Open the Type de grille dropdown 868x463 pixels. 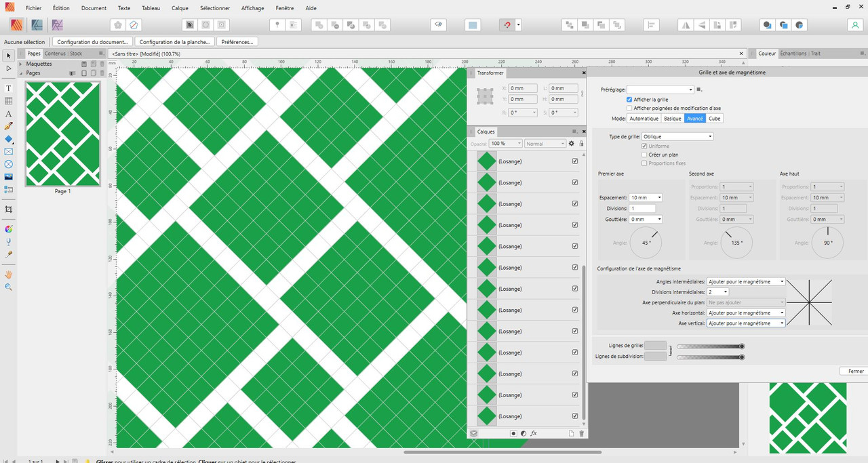tap(677, 136)
